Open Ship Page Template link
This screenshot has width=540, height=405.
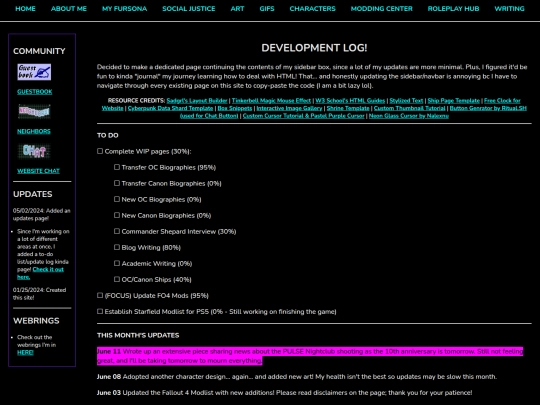point(454,101)
